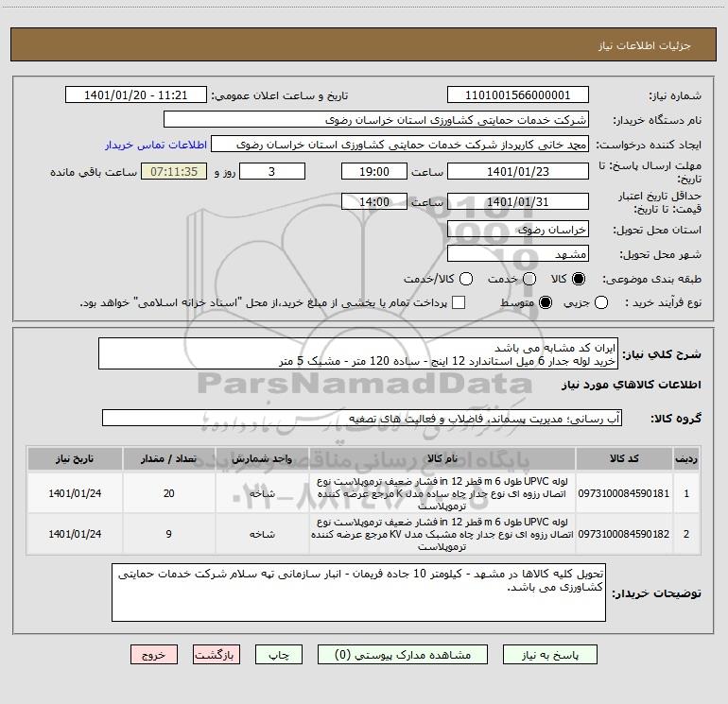Click the اطلاعات کالاهای مورد نیاز heading
Viewport: 728px width, 704px height.
(631, 385)
